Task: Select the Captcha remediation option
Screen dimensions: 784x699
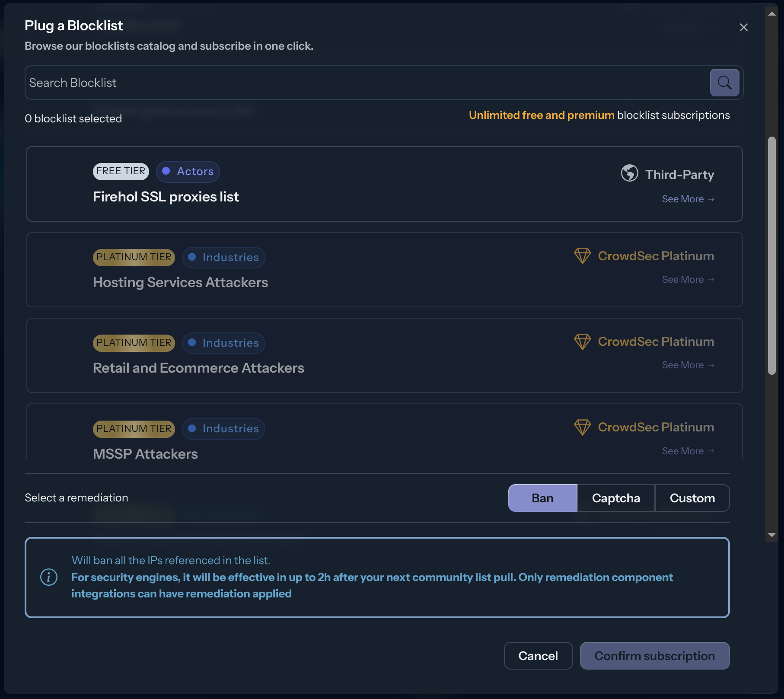Action: (616, 498)
